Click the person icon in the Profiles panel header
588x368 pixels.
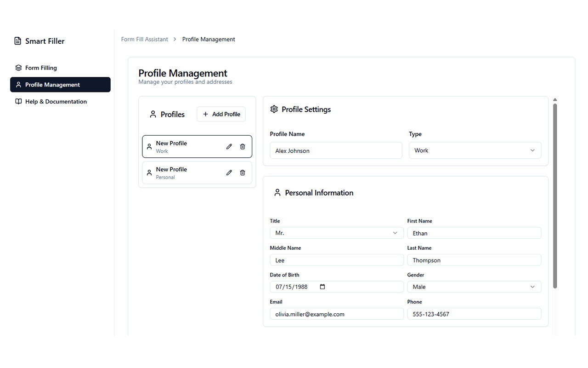tap(153, 114)
